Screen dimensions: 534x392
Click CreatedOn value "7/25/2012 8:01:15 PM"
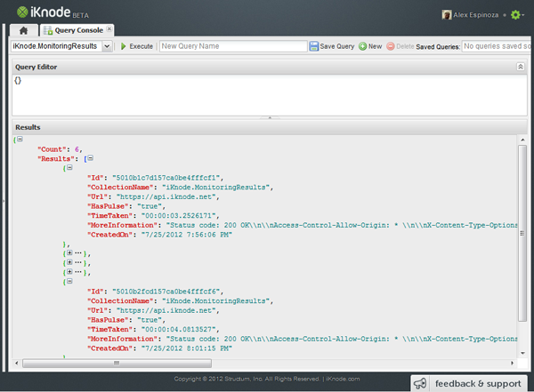pos(187,348)
